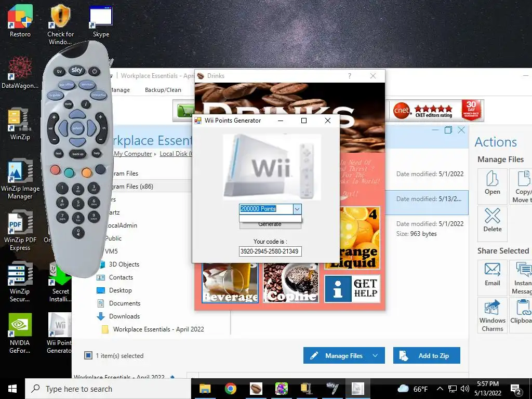Open the Beverage tile in Drinks

click(230, 283)
